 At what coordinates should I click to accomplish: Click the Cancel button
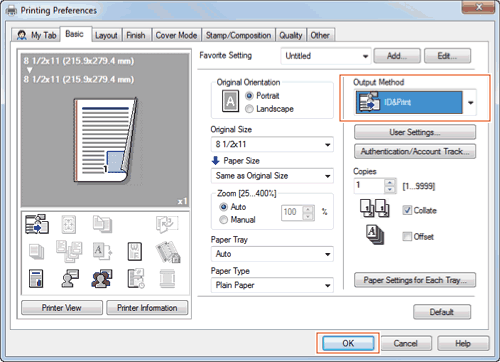point(406,343)
